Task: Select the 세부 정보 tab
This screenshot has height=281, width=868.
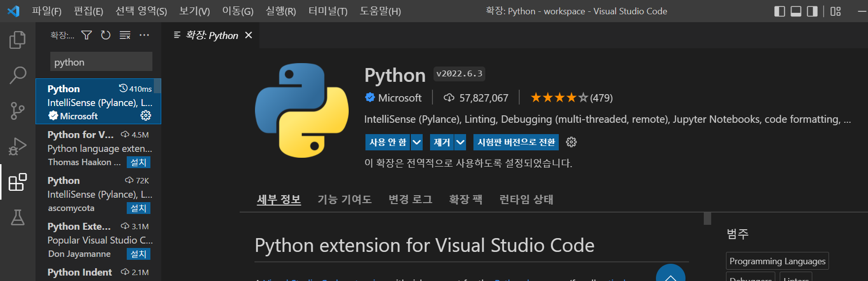Action: 279,200
